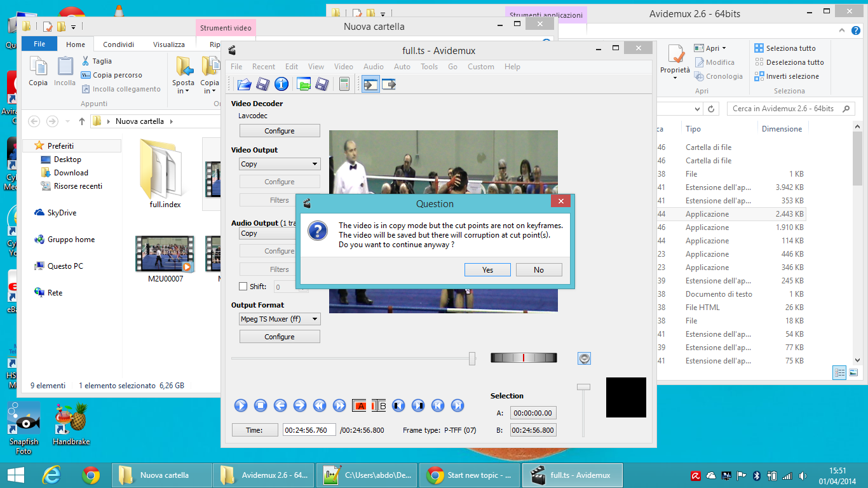This screenshot has width=868, height=488.
Task: Click the Windows Start button
Action: click(15, 475)
